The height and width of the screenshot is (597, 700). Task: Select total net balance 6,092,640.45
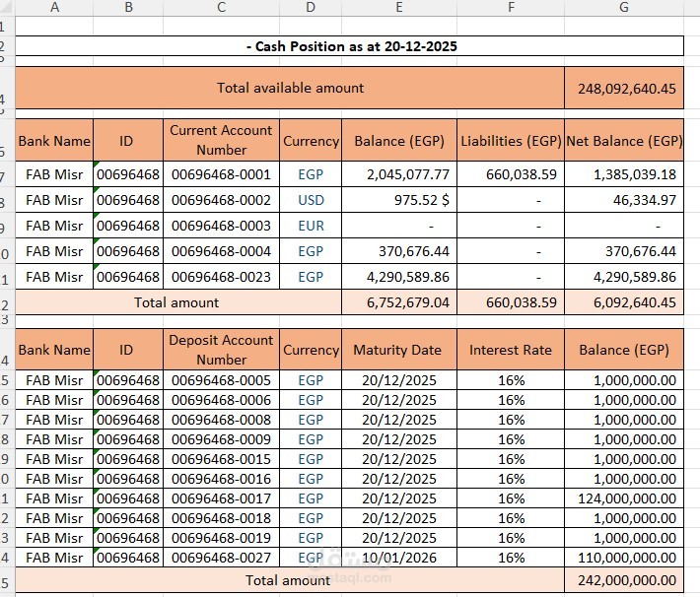(x=624, y=302)
